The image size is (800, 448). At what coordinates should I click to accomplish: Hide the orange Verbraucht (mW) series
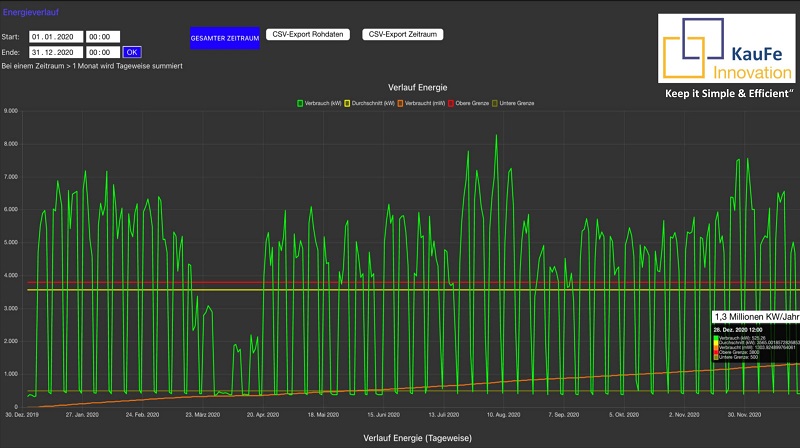[403, 103]
